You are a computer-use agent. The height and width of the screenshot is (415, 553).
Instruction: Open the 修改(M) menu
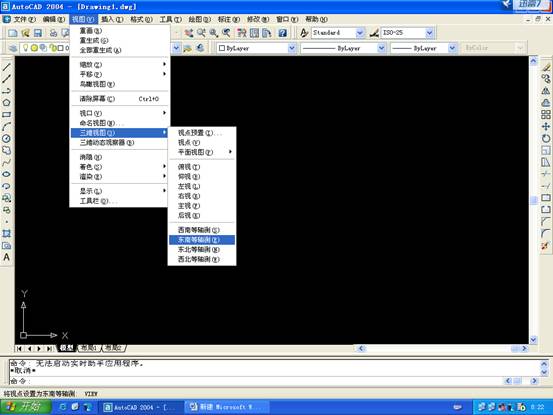tap(258, 19)
